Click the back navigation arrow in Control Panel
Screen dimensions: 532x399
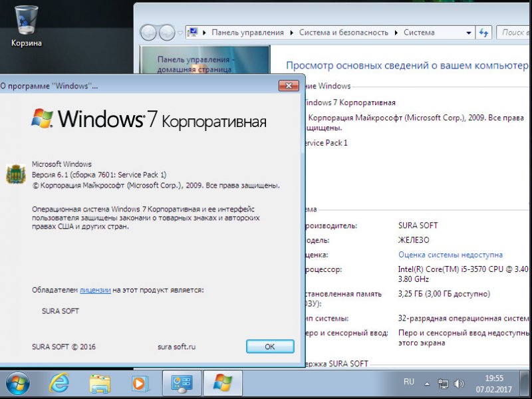pyautogui.click(x=148, y=33)
